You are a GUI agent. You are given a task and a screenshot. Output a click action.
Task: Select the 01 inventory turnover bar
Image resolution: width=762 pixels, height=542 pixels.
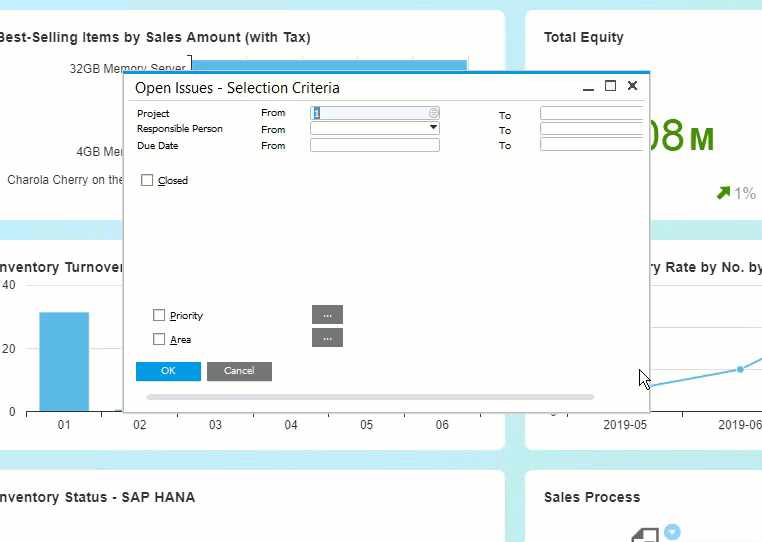[64, 362]
